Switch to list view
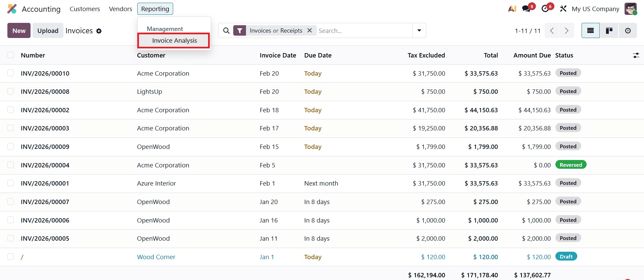 click(x=591, y=31)
